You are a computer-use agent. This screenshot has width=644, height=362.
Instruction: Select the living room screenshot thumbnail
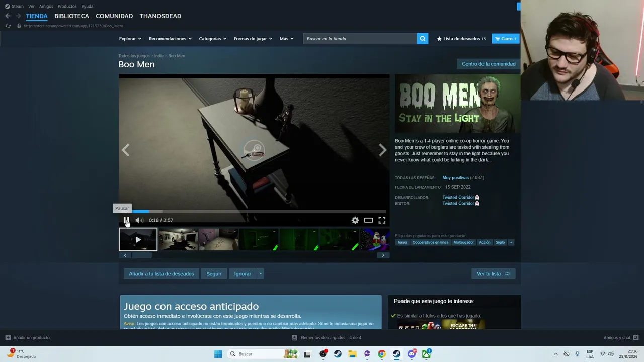click(x=178, y=240)
